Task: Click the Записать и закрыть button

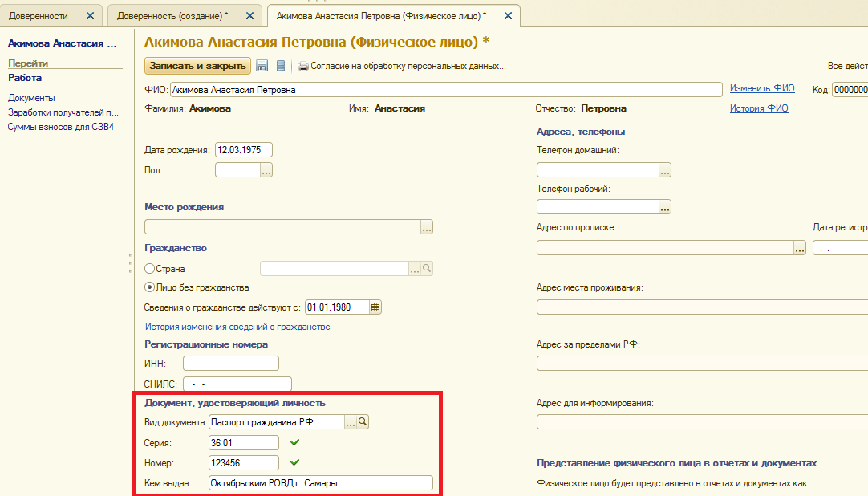Action: [x=197, y=66]
